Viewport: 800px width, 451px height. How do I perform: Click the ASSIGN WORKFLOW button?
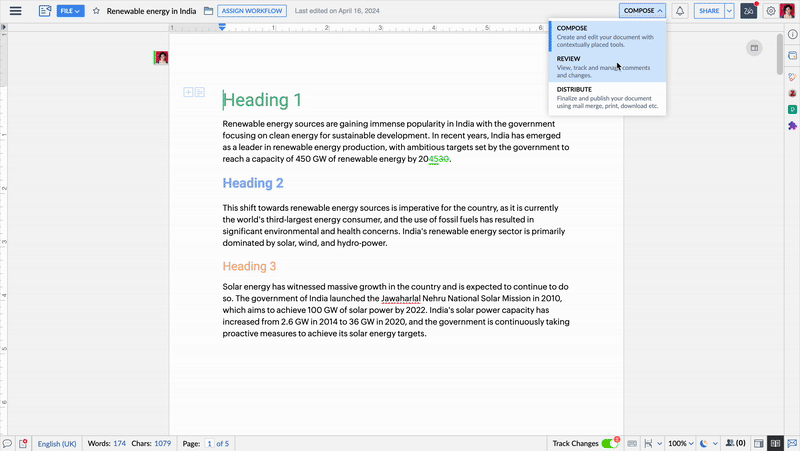click(x=252, y=11)
